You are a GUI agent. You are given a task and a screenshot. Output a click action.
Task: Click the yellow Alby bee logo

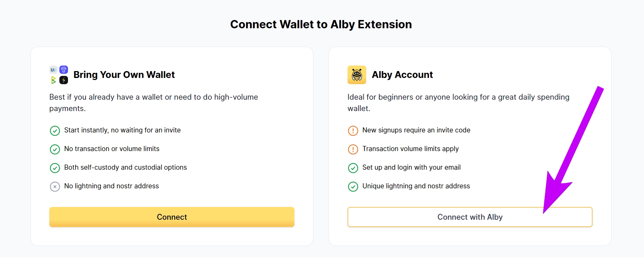click(357, 75)
